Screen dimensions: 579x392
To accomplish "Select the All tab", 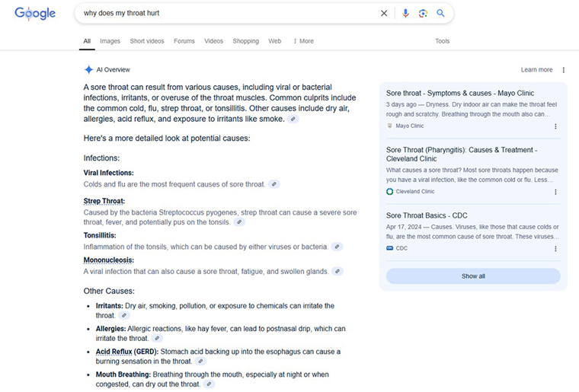I will [87, 41].
